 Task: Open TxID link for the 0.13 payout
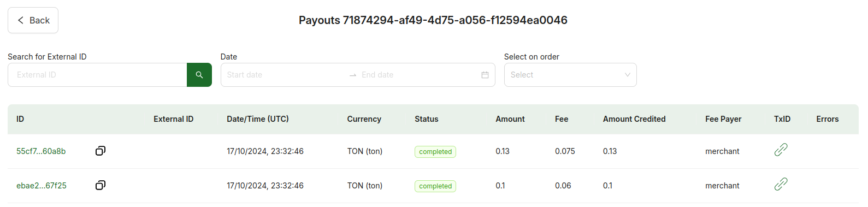tap(781, 150)
